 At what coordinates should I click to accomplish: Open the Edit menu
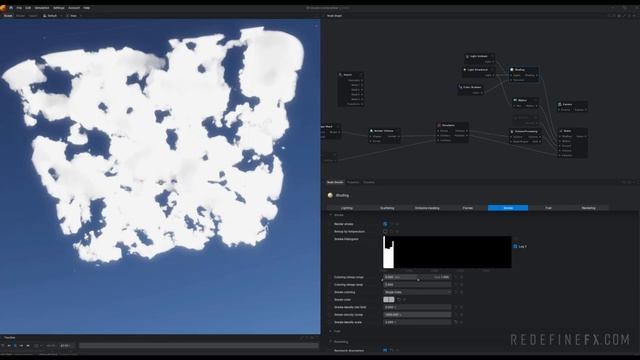click(x=28, y=8)
